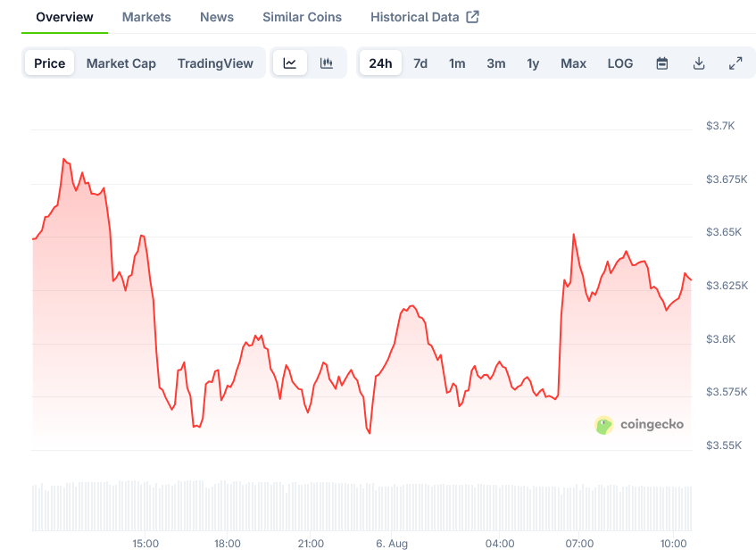Screen dimensions: 756x558
Task: Set time range to 7d
Action: (x=420, y=63)
